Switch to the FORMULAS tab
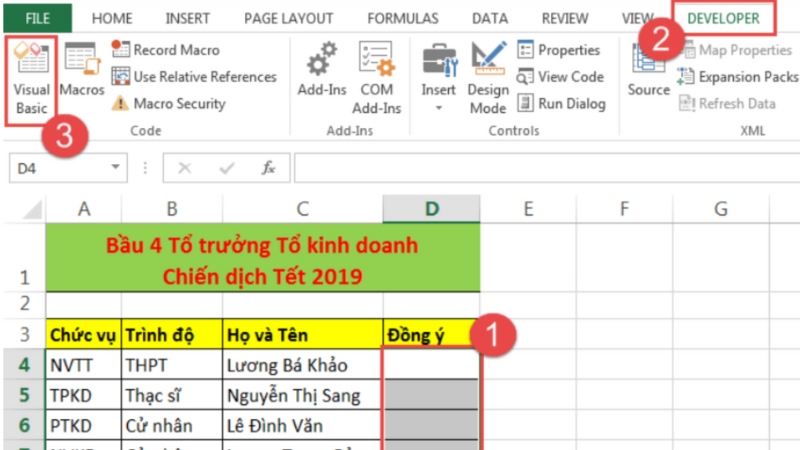800x450 pixels. pos(403,18)
